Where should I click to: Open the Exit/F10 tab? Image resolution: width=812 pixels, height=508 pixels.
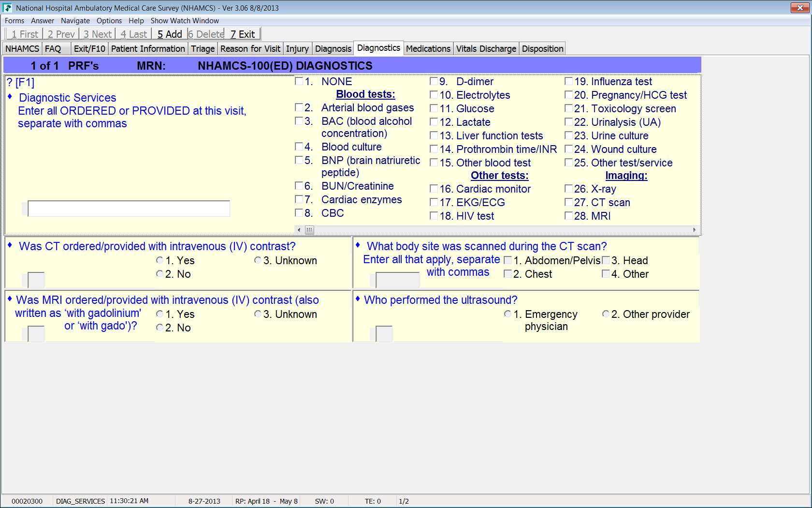click(x=89, y=49)
